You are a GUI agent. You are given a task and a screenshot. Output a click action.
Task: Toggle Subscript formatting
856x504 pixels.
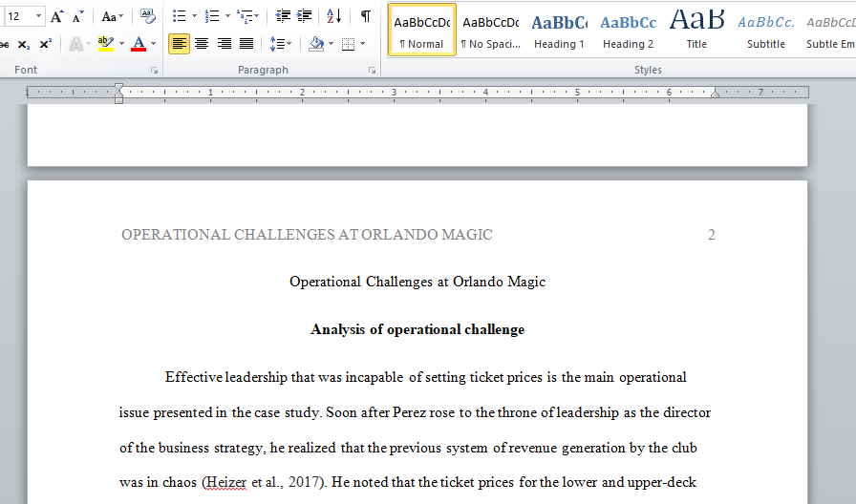pyautogui.click(x=24, y=45)
